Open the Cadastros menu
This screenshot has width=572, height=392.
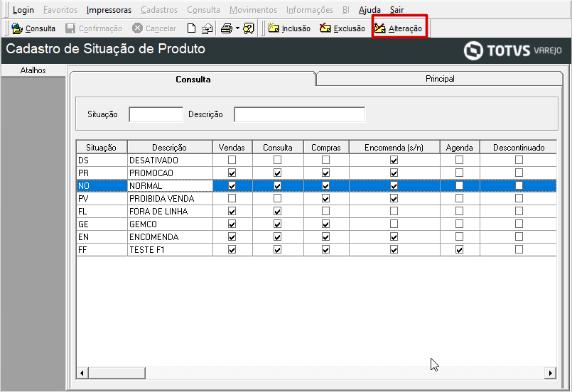159,10
